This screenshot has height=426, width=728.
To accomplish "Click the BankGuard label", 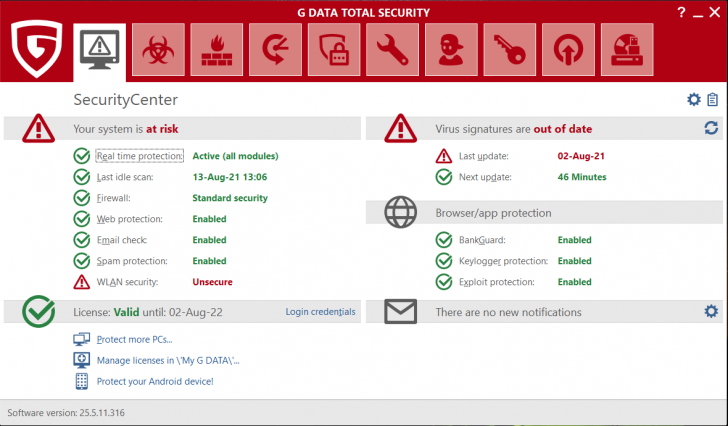I will click(x=482, y=240).
